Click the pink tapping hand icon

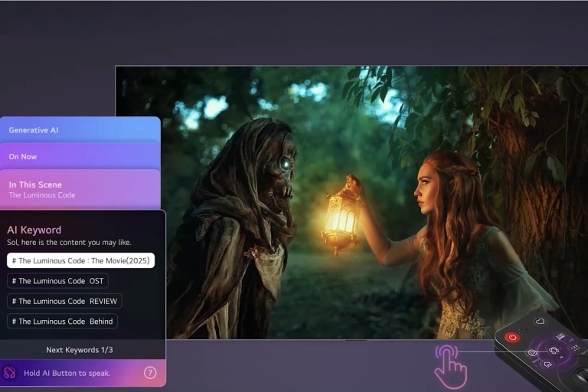click(450, 367)
